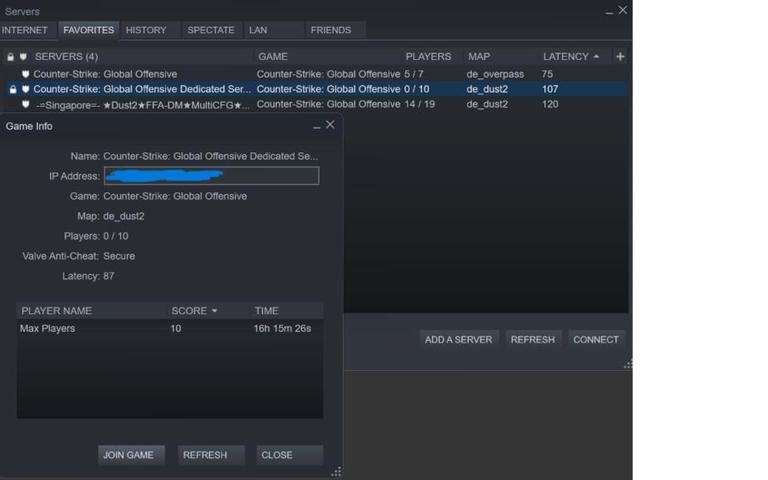Viewport: 768px width, 480px height.
Task: Click ADD A SERVER button
Action: tap(458, 339)
